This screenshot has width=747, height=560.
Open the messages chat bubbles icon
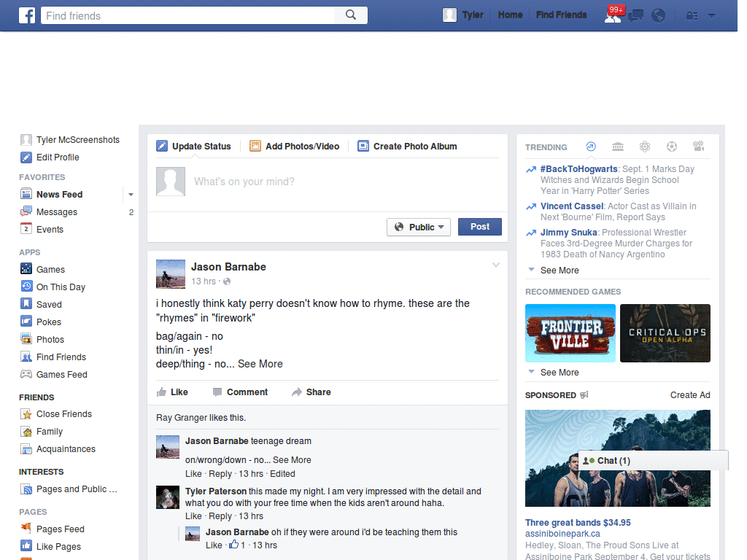coord(635,16)
